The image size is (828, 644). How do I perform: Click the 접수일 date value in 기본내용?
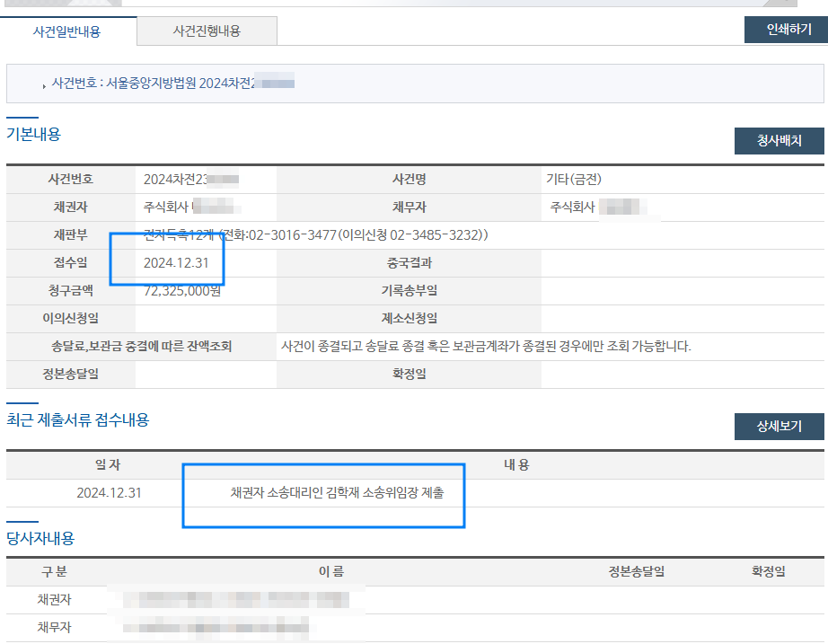pos(176,263)
